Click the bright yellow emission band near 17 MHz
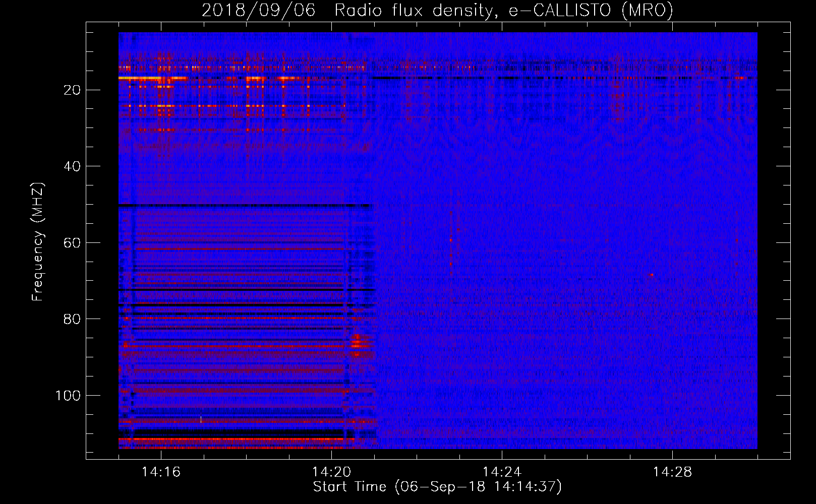 (152, 78)
